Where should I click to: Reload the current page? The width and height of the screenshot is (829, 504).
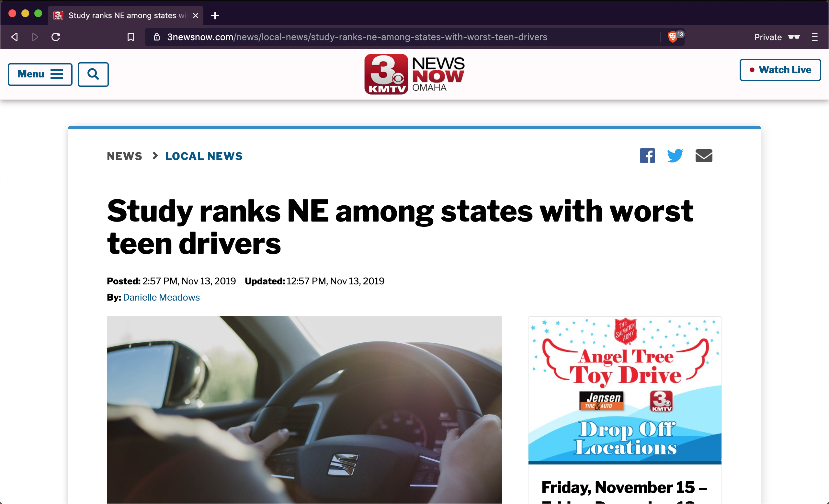(56, 37)
